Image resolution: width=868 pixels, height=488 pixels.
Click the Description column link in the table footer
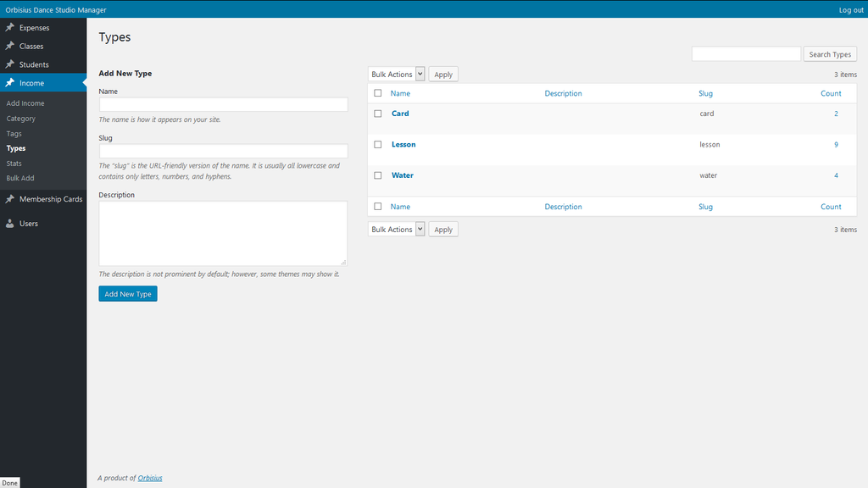coord(563,207)
